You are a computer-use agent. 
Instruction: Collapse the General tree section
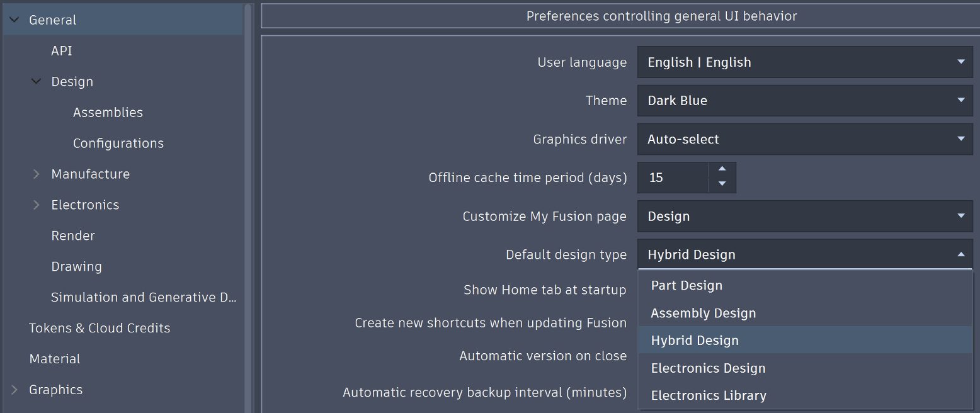click(x=14, y=20)
